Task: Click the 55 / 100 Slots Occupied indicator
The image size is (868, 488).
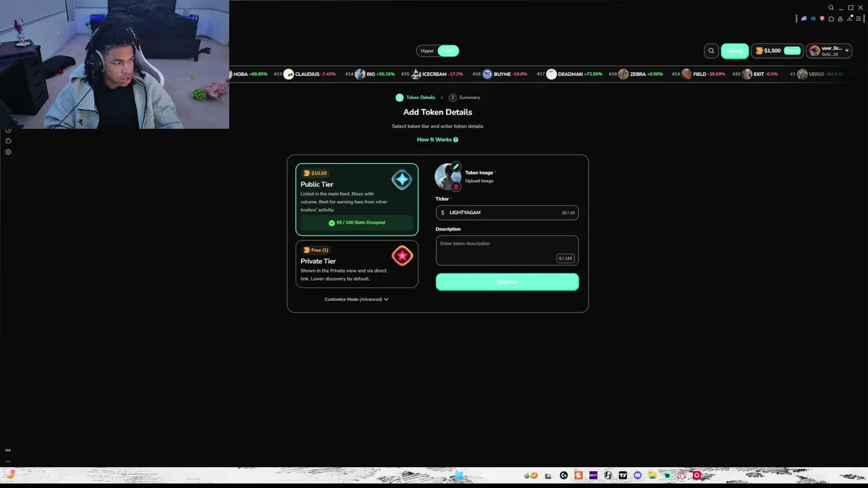Action: click(357, 222)
